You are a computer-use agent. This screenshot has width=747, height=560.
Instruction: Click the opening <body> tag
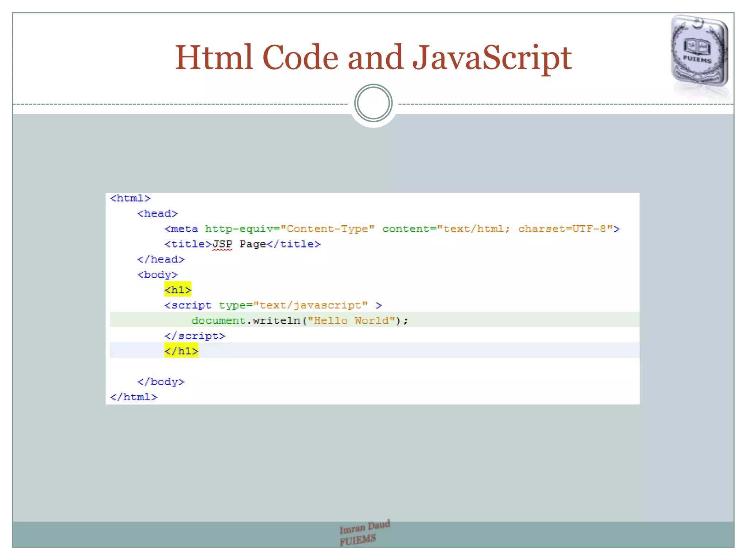tap(158, 275)
